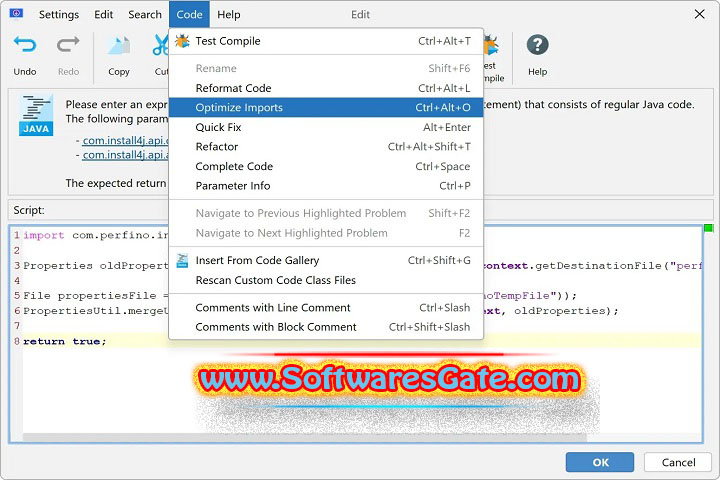Close the open Code menu
Image resolution: width=720 pixels, height=480 pixels.
click(x=189, y=15)
